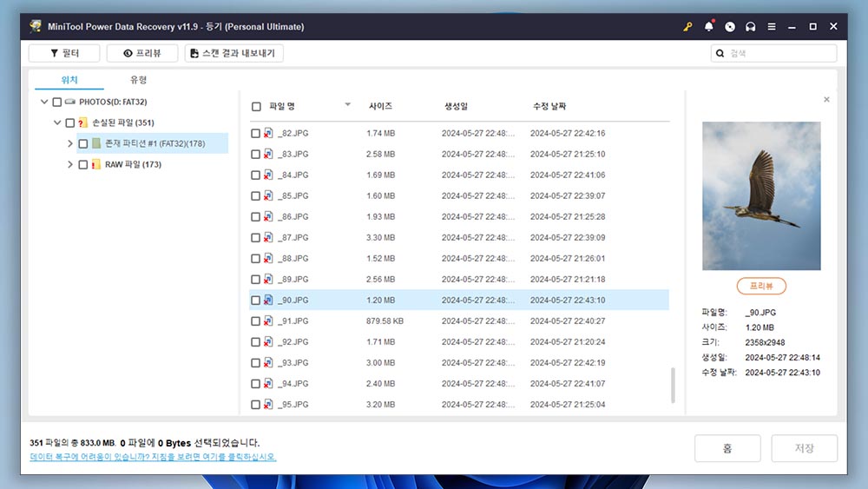This screenshot has height=489, width=868.
Task: Close the preview panel with X
Action: pos(826,100)
